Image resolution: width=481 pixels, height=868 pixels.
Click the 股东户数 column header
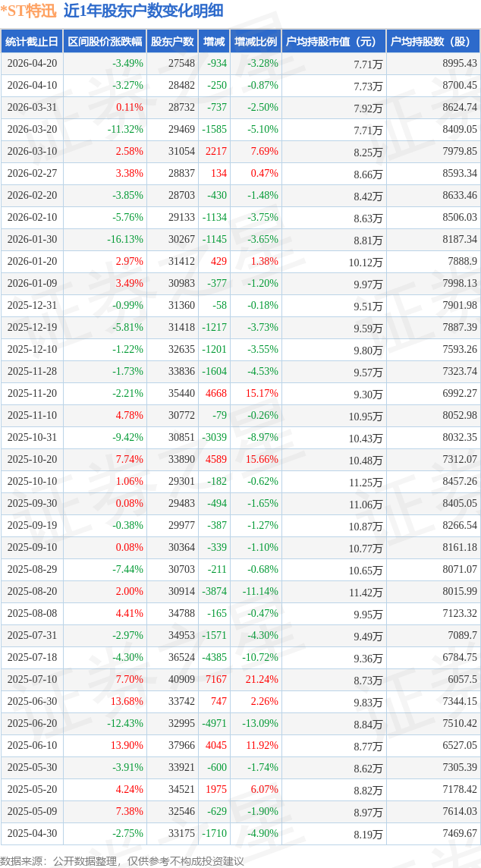(172, 42)
